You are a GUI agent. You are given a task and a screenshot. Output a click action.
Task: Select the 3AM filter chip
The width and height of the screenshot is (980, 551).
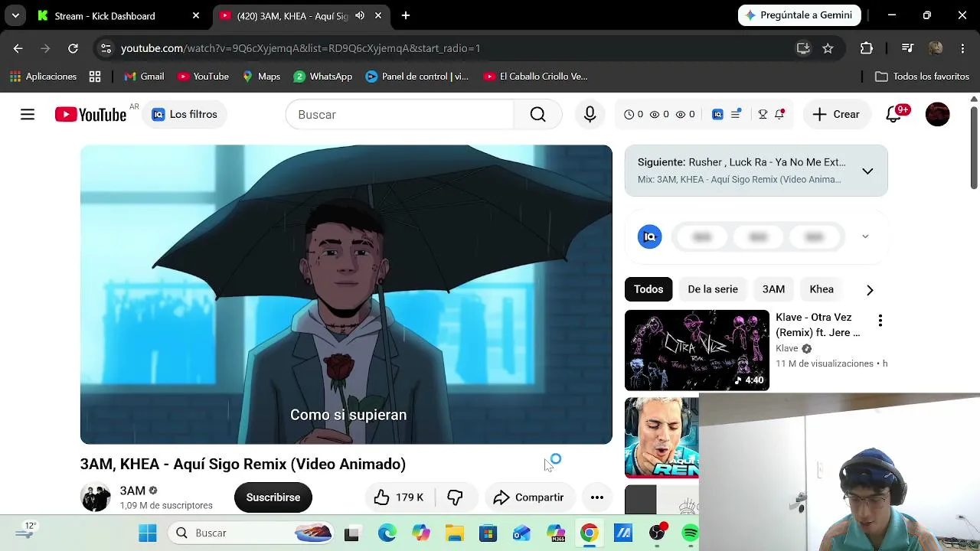click(773, 289)
